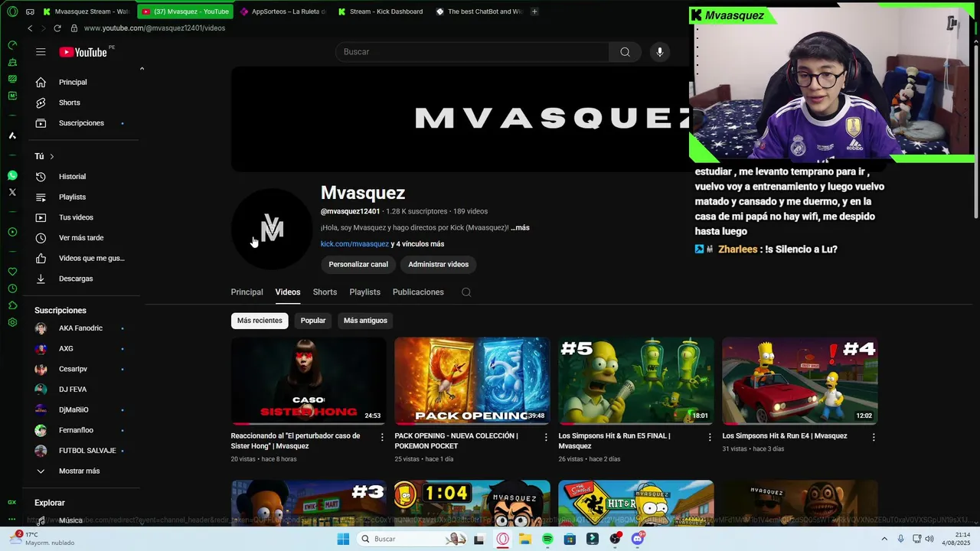Click the YouTube Buscar search field
Viewport: 980px width, 551px height.
[x=472, y=52]
